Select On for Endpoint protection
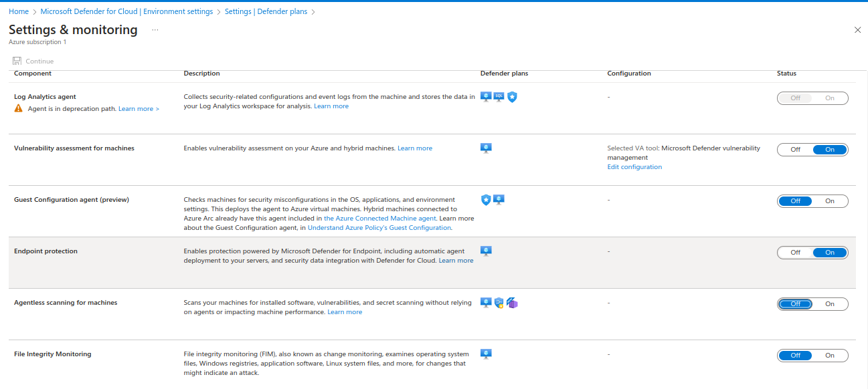Viewport: 868px width, 389px height. [x=830, y=253]
